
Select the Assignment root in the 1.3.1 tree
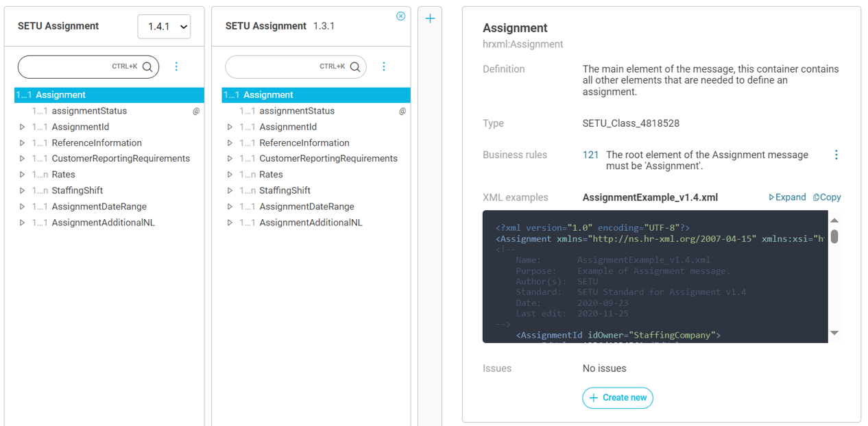pyautogui.click(x=316, y=95)
